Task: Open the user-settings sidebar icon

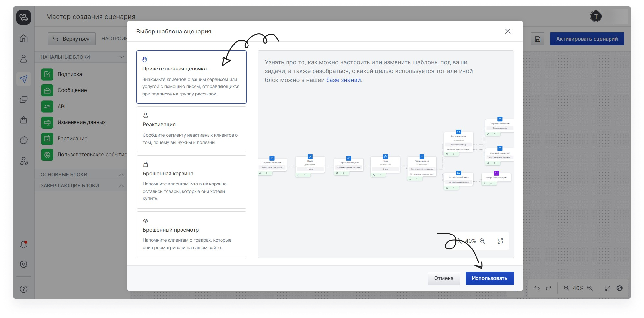Action: pyautogui.click(x=23, y=161)
